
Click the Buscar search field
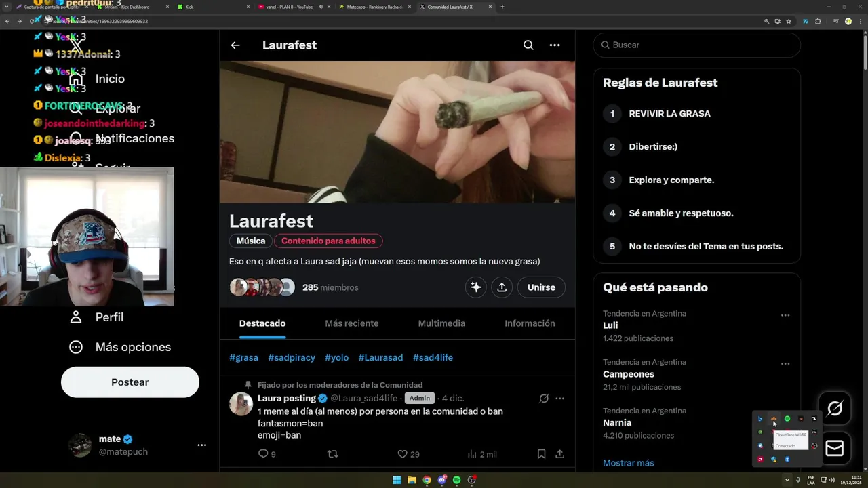(697, 45)
